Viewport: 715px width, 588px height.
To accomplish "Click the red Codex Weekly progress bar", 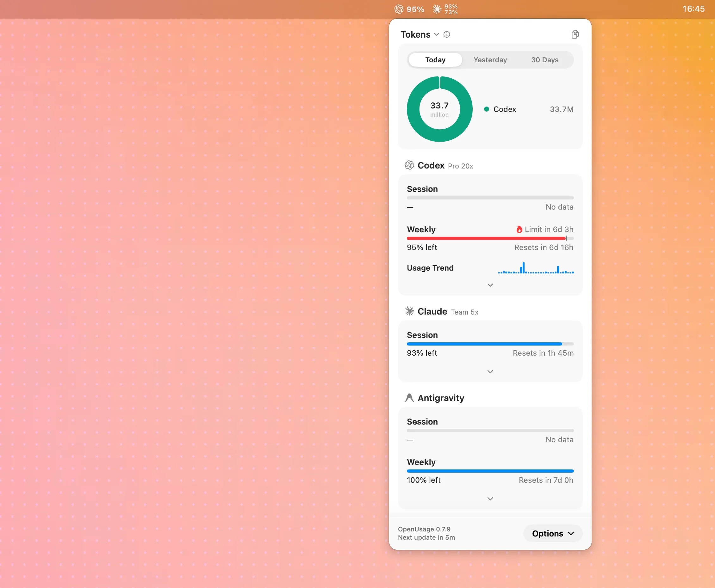I will (490, 238).
